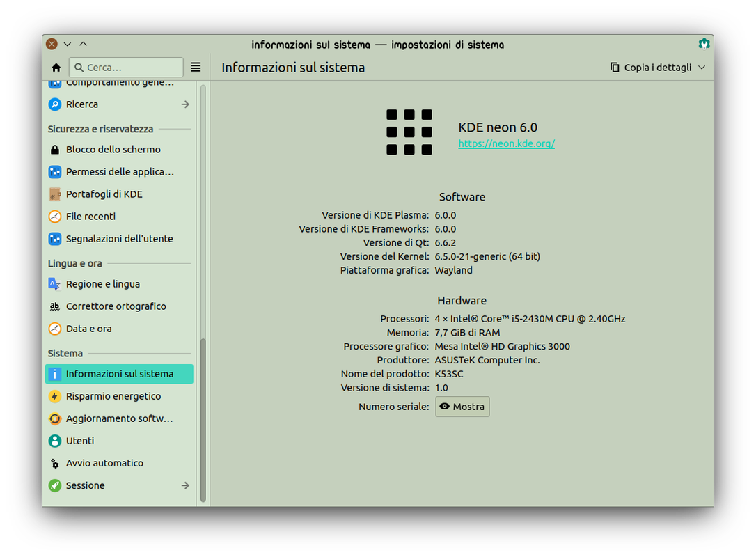Open the neon.kde.org link

(506, 143)
